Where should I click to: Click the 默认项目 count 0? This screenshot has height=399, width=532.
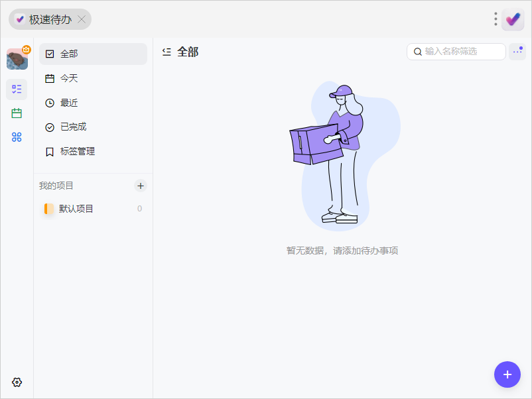pos(139,209)
